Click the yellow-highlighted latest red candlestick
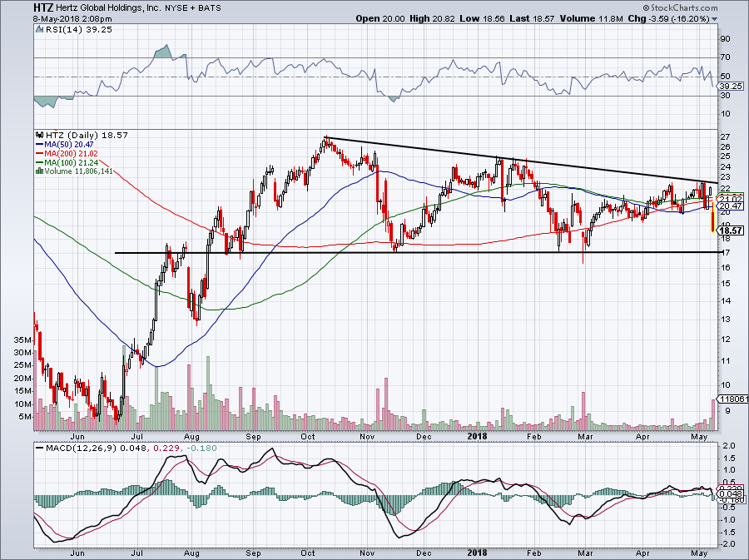Image resolution: width=749 pixels, height=560 pixels. [712, 216]
